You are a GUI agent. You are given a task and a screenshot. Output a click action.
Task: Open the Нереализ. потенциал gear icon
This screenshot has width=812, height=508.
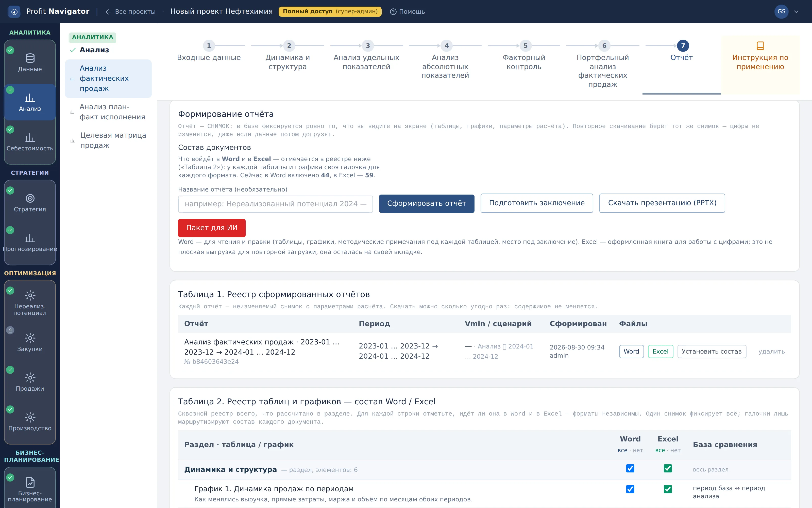point(30,295)
